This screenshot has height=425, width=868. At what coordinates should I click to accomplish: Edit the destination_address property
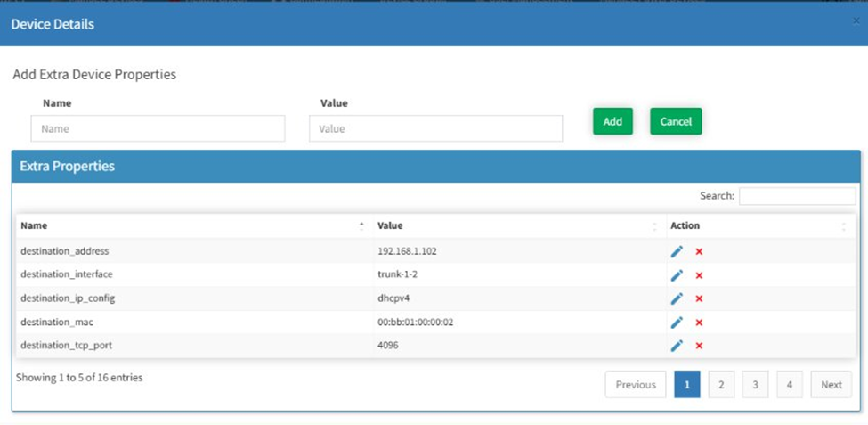tap(677, 251)
